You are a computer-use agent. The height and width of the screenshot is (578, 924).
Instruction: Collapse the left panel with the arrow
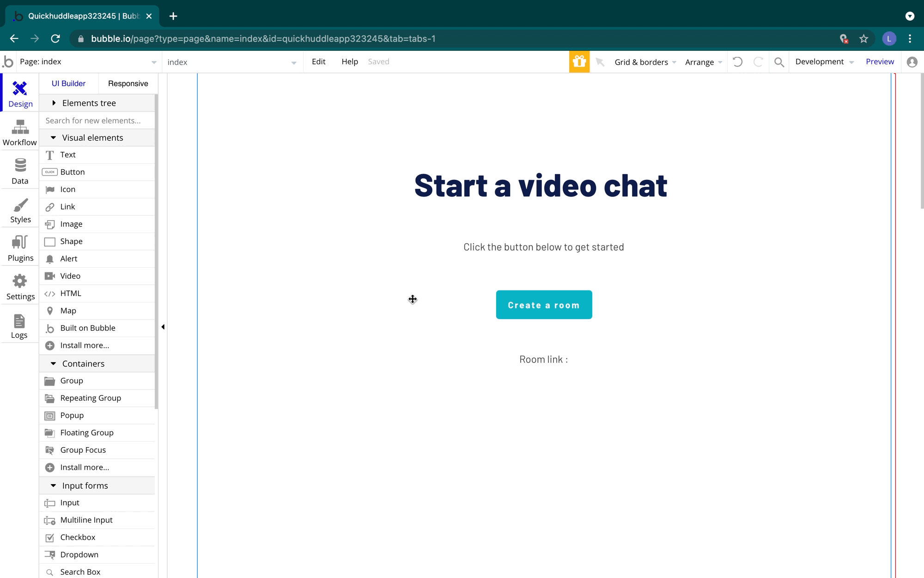163,327
